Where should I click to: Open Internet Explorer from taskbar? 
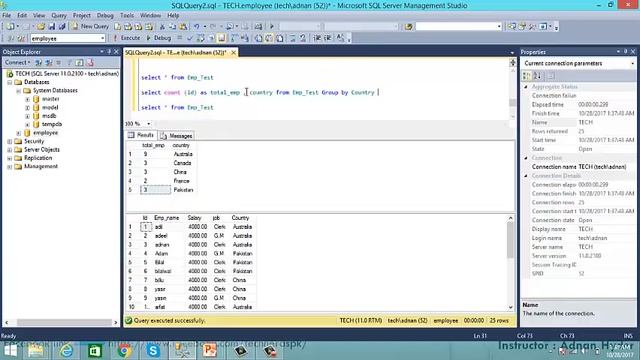click(x=65, y=351)
